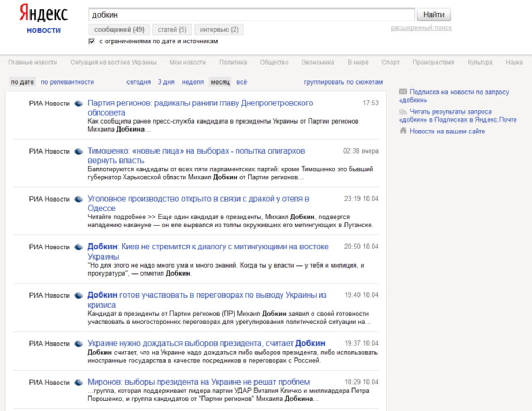Viewport: 532px width, 411px height.
Task: Filter results to неделя
Action: point(193,82)
